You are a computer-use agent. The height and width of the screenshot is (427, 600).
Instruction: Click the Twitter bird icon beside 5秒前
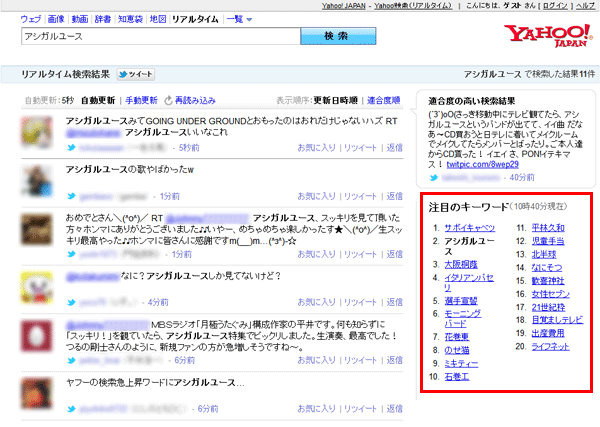pyautogui.click(x=71, y=148)
